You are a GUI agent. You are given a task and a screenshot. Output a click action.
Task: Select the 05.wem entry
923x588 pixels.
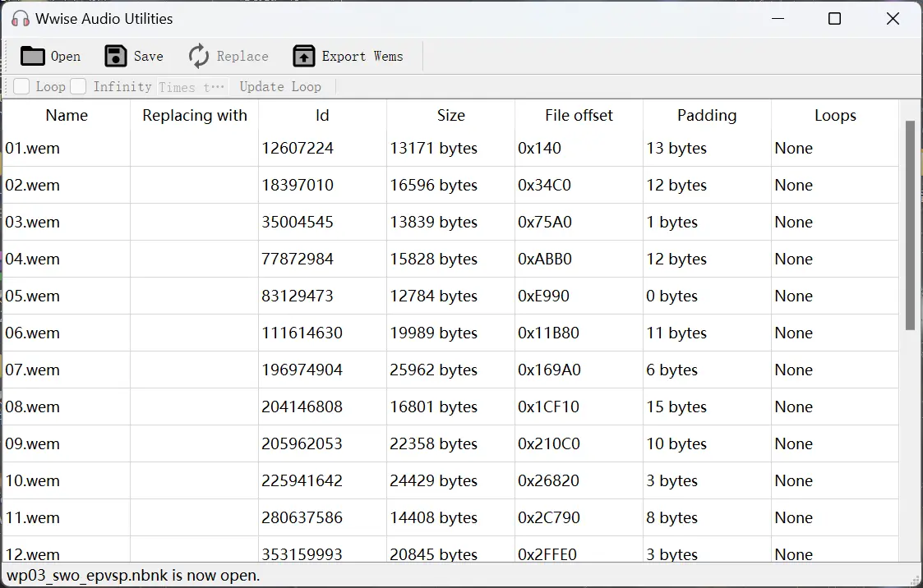point(33,296)
